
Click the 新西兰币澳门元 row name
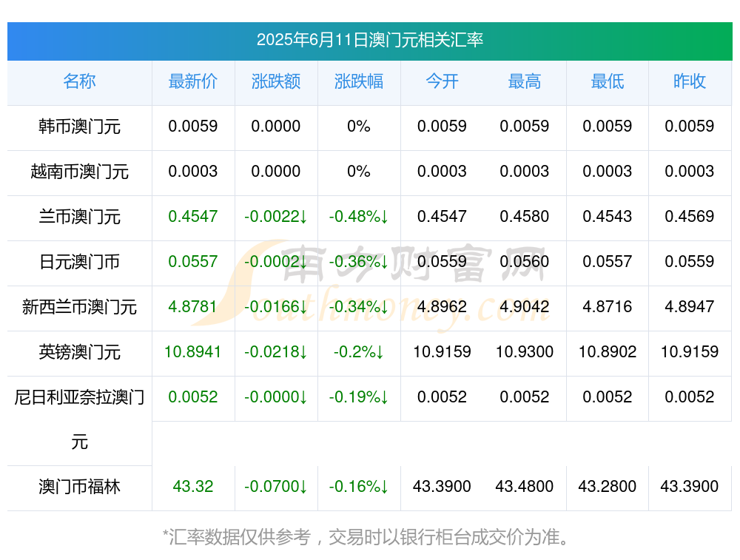tap(79, 307)
